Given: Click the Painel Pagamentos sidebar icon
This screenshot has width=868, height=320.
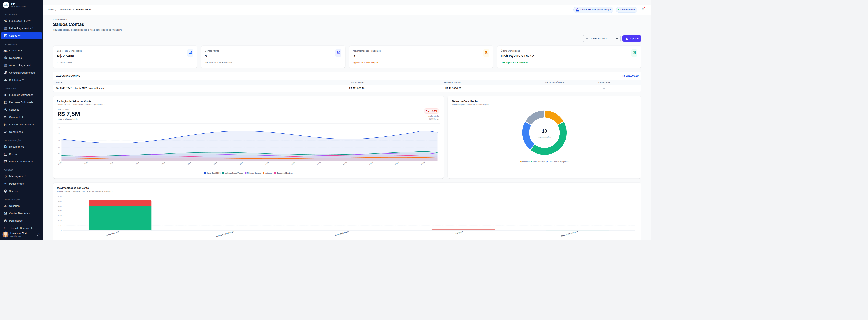Looking at the screenshot, I should tap(5, 28).
